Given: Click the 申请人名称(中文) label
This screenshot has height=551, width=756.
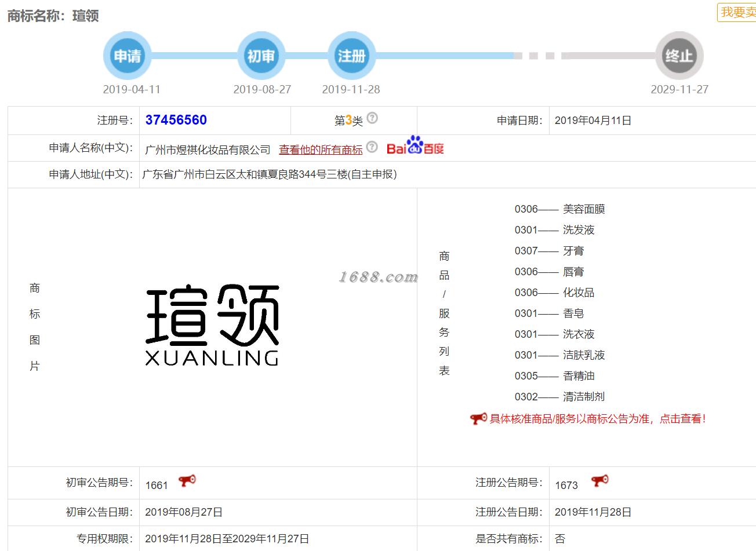Looking at the screenshot, I should tap(91, 148).
